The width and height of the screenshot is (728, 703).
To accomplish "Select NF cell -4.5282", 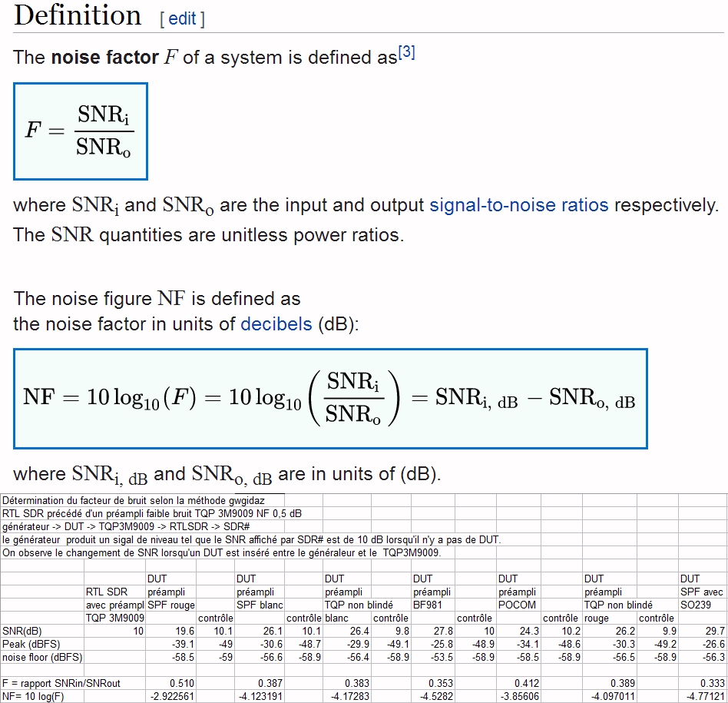I will click(437, 696).
